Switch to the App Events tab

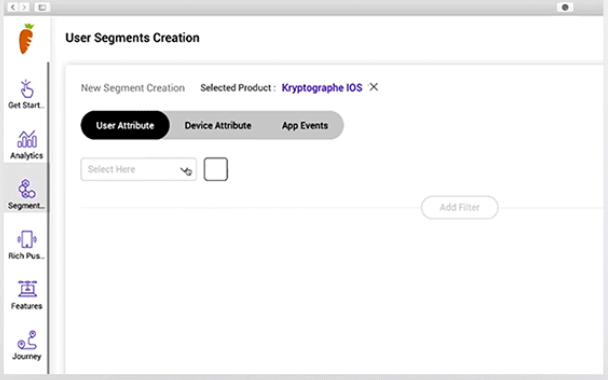pyautogui.click(x=305, y=125)
